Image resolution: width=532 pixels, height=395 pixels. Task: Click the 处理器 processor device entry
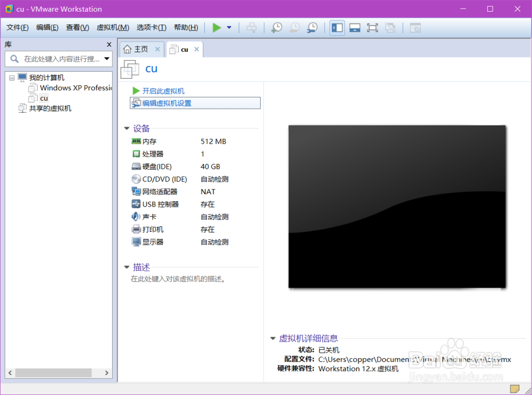tap(153, 154)
